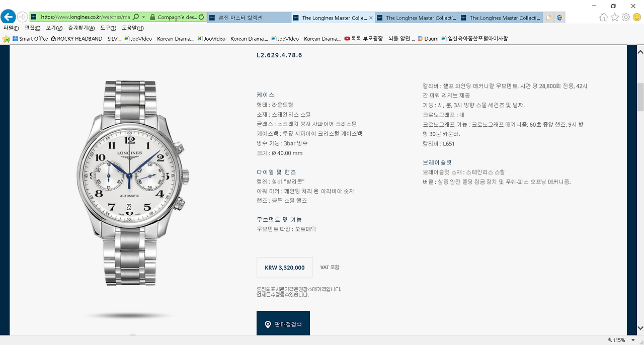Screen dimensions: 644x345
Task: Open favorites star icon at top right
Action: (x=615, y=17)
